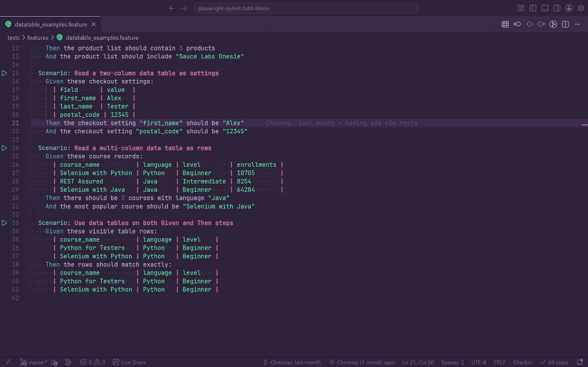
Task: Open Manage settings gear
Action: (581, 8)
